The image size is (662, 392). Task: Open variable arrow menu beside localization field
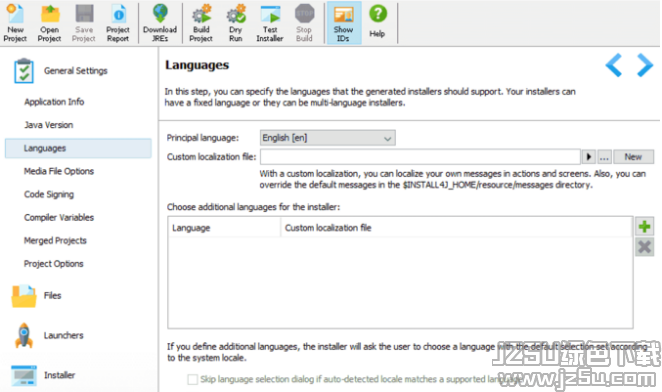pos(589,157)
